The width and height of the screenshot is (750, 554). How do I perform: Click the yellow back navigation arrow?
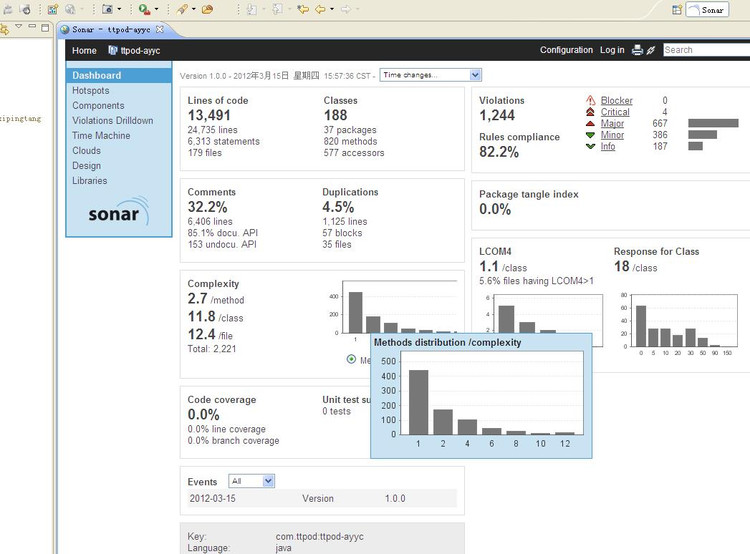click(320, 9)
